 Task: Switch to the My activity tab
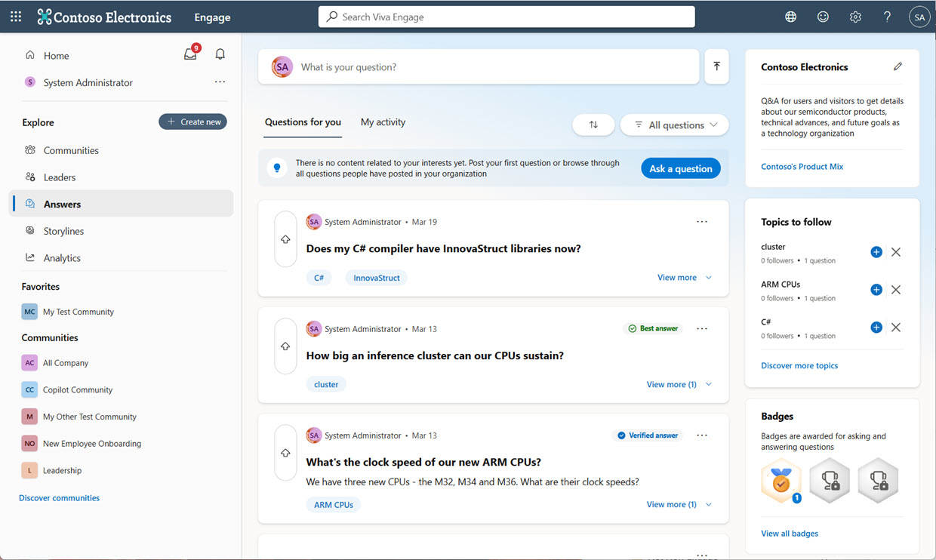[x=383, y=122]
